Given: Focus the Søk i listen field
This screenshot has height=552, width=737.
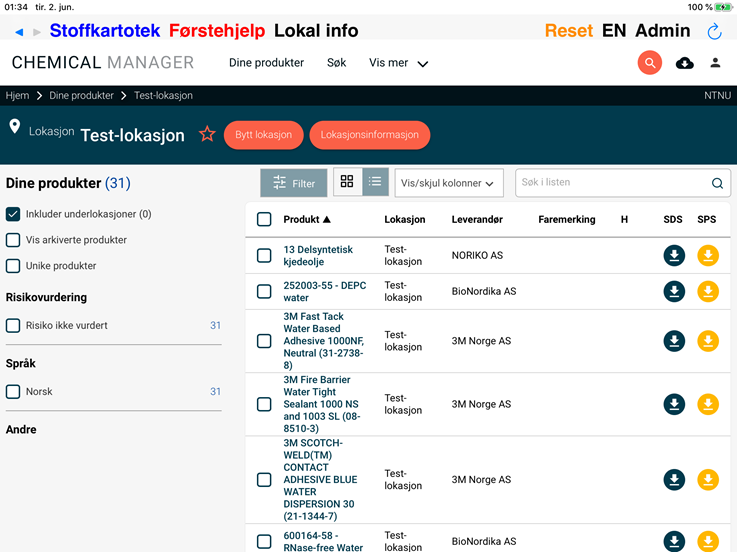Looking at the screenshot, I should coord(623,183).
